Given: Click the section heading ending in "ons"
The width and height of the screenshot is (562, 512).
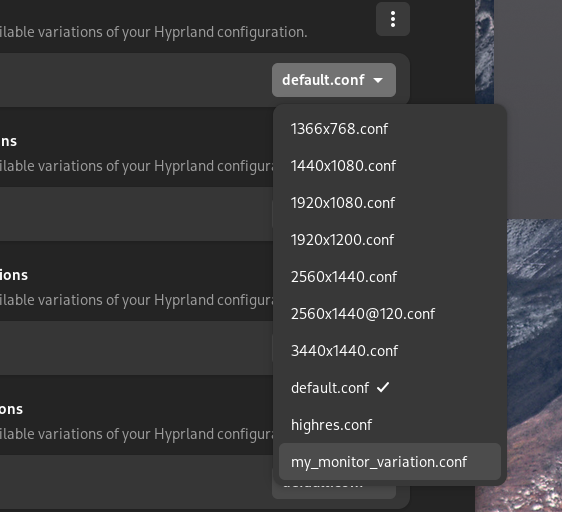Looking at the screenshot, I should coord(11,409).
